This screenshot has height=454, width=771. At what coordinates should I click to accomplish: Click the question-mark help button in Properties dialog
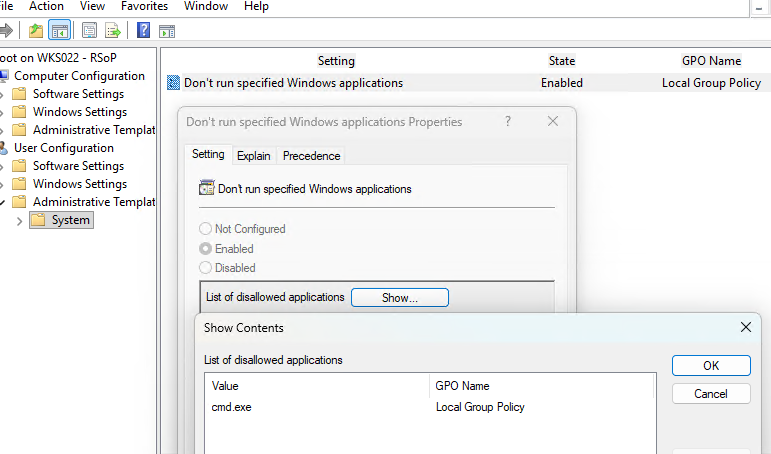508,121
